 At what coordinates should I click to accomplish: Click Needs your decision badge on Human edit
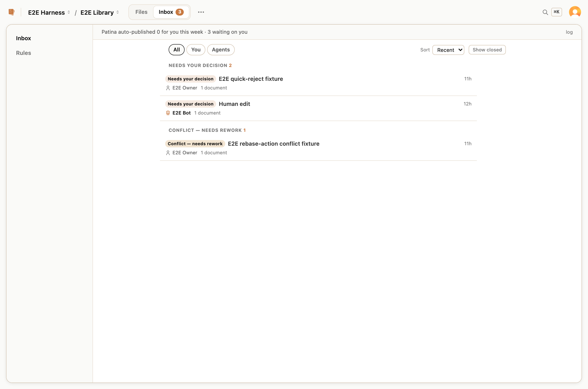click(x=190, y=104)
